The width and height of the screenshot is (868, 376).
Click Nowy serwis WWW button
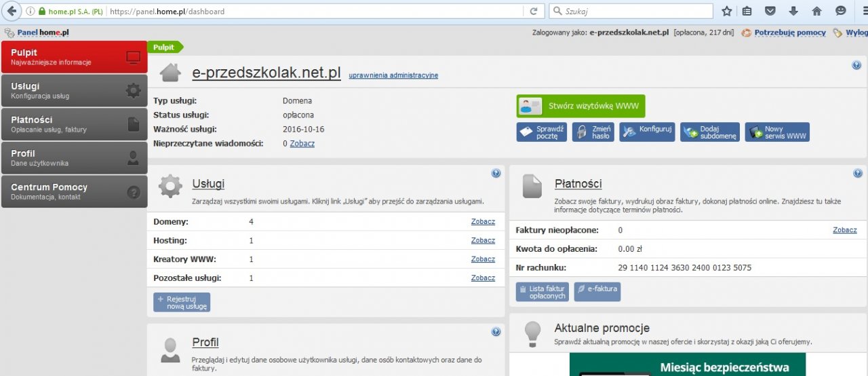[x=777, y=132]
